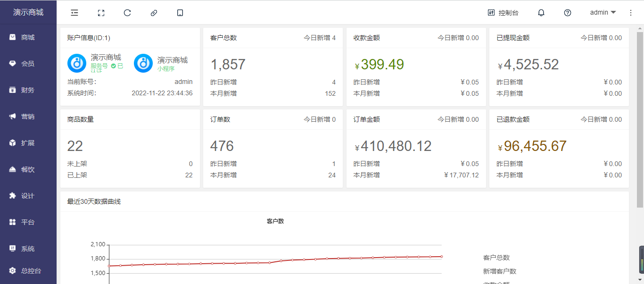Click the 会员 diamond icon in sidebar
Image resolution: width=644 pixels, height=284 pixels.
click(13, 63)
